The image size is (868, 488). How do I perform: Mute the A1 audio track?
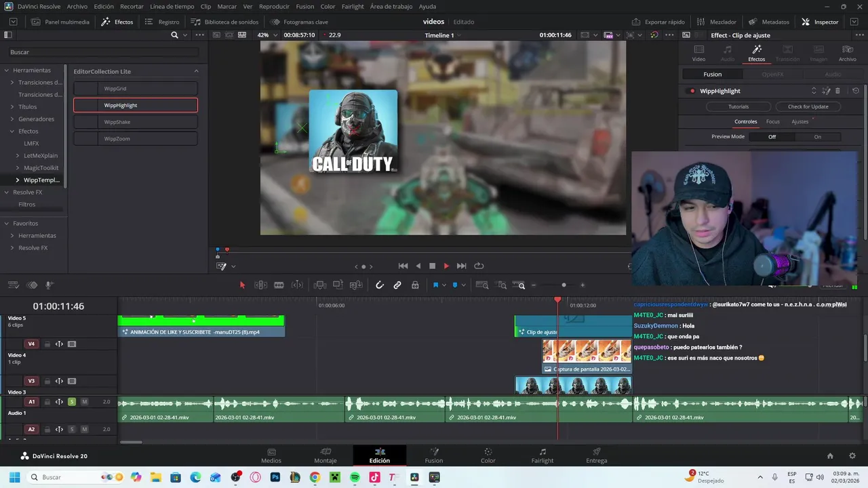[x=84, y=402]
